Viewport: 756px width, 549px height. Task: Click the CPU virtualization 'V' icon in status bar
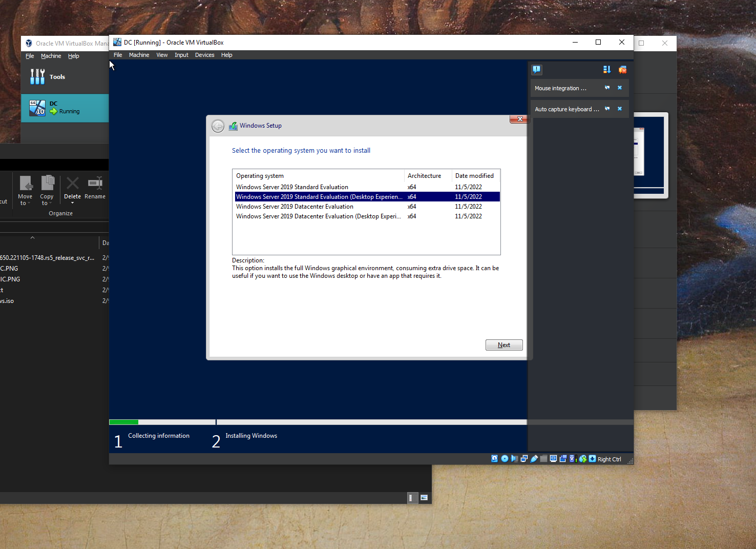[x=573, y=459]
